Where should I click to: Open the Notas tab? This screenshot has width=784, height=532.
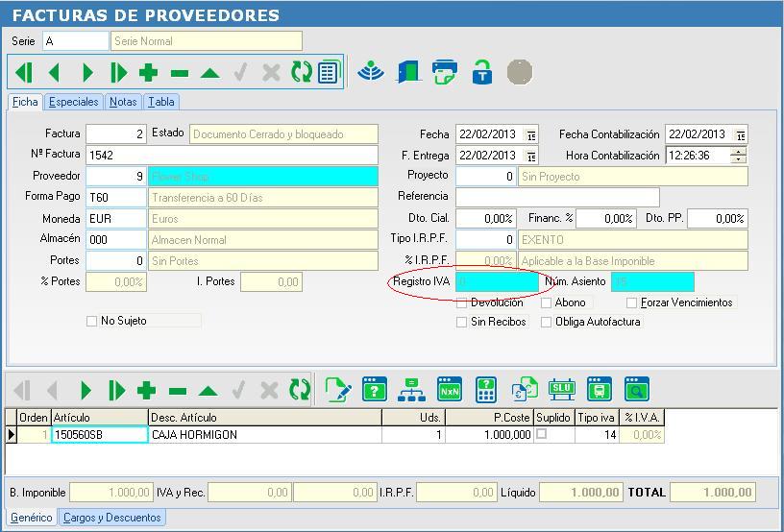(123, 102)
